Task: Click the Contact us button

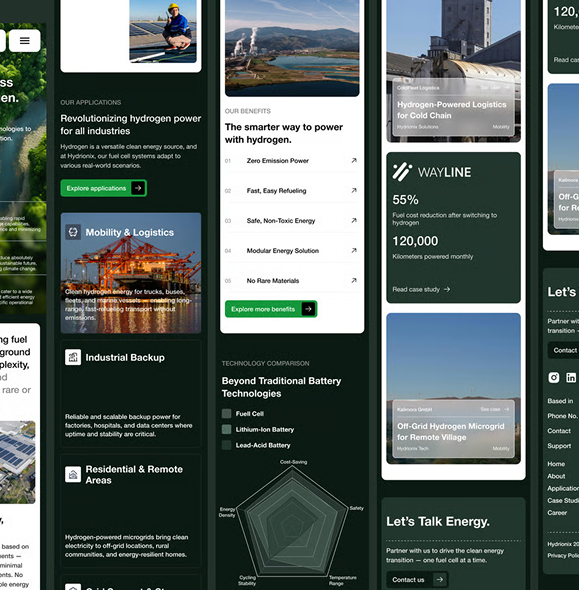Action: pos(417,579)
